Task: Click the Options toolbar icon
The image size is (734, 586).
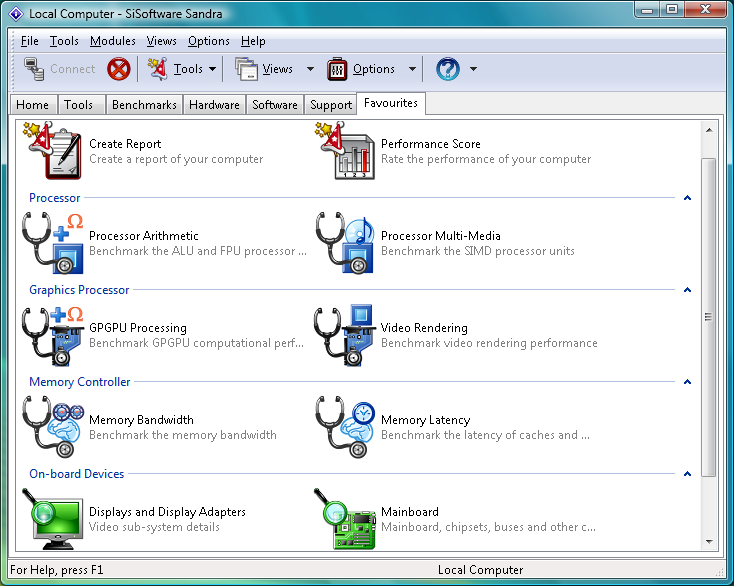Action: tap(337, 69)
